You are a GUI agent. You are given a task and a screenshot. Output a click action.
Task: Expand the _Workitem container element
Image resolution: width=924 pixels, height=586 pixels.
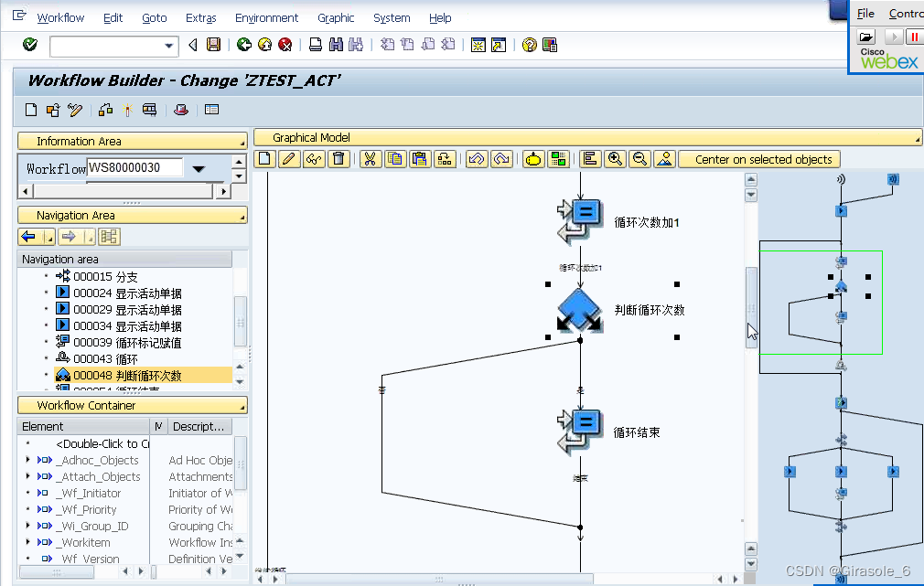(x=27, y=542)
